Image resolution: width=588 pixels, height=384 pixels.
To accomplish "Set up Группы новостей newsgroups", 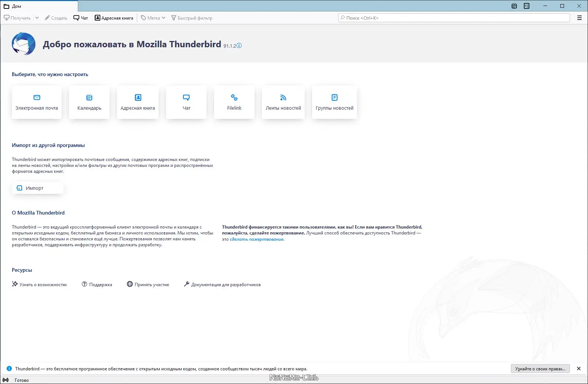I will (335, 102).
